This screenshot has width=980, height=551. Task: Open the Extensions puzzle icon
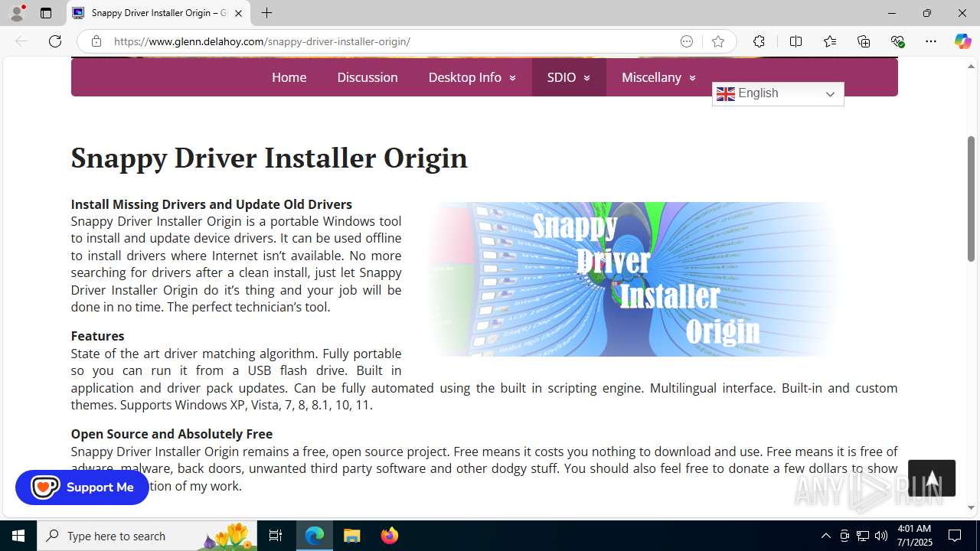[x=759, y=41]
